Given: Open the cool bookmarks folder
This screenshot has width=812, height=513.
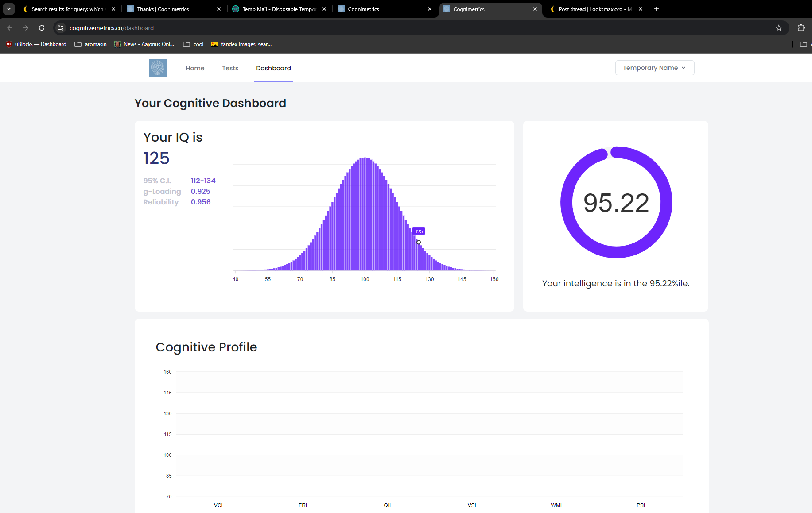Looking at the screenshot, I should pyautogui.click(x=194, y=44).
